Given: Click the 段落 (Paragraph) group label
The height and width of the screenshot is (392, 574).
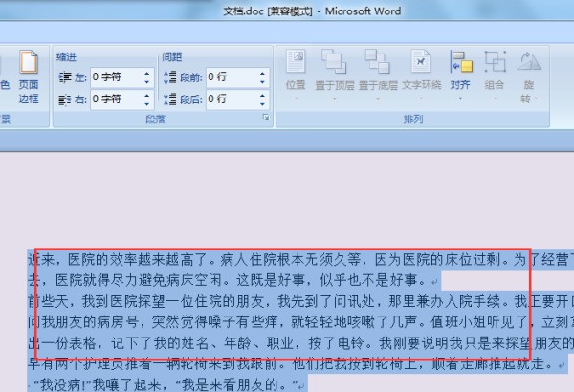Looking at the screenshot, I should 156,120.
